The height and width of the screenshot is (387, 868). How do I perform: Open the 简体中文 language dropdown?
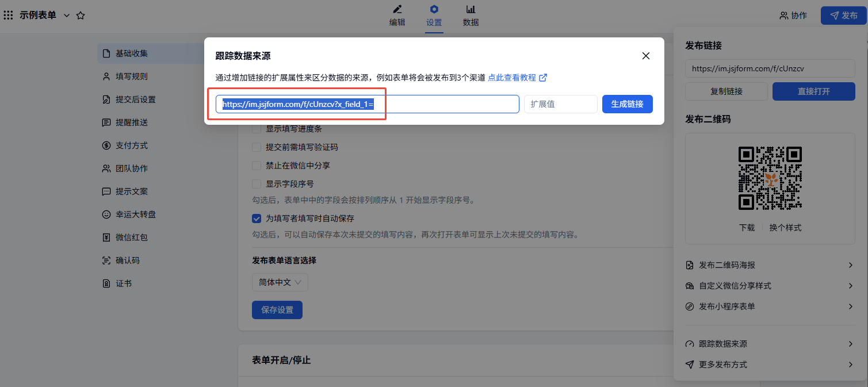point(280,282)
